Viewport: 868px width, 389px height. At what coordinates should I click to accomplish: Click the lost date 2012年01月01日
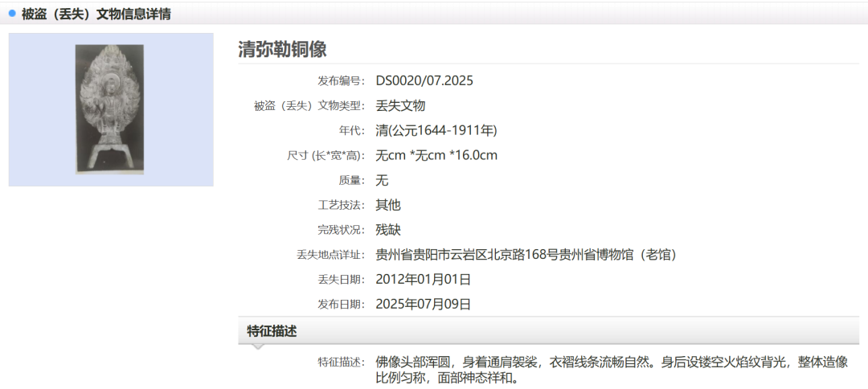pos(423,280)
